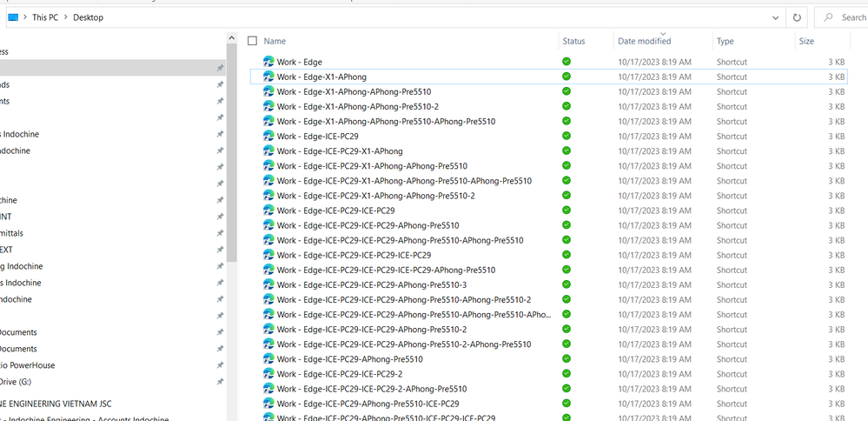Click the chevron before "This PC" in breadcrumb

tap(25, 17)
